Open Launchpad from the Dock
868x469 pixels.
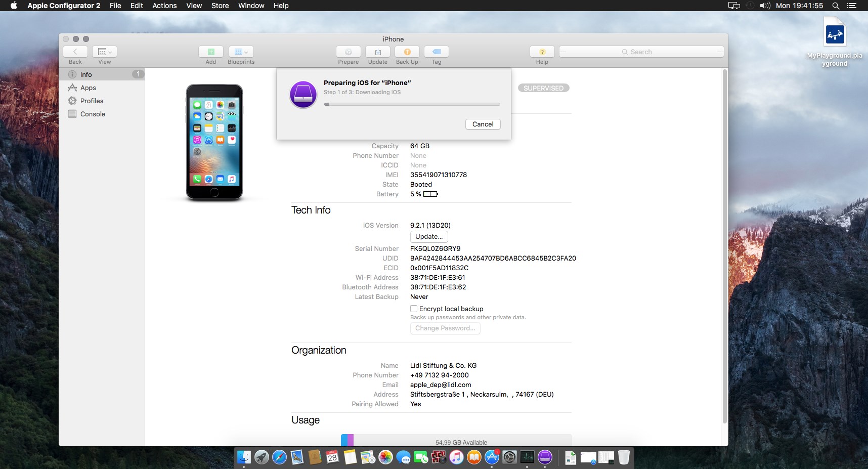click(262, 457)
